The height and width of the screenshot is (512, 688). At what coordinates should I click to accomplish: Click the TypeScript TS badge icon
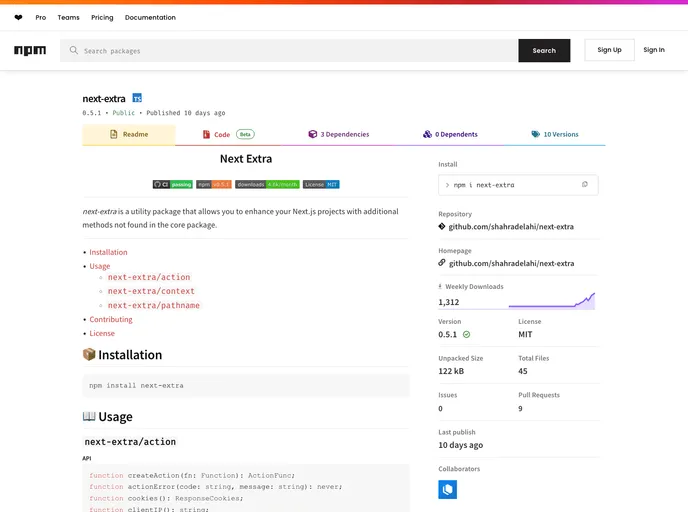[137, 98]
